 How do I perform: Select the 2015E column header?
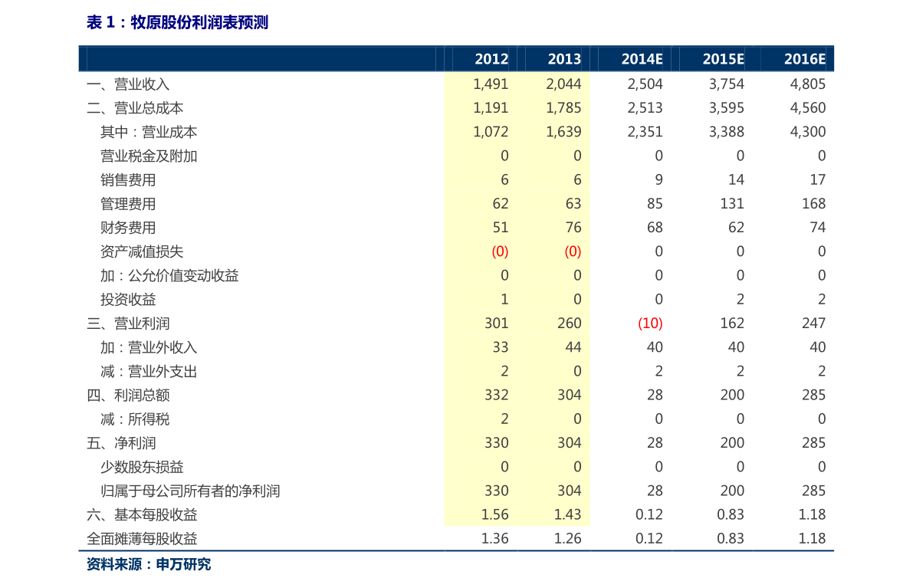click(723, 59)
